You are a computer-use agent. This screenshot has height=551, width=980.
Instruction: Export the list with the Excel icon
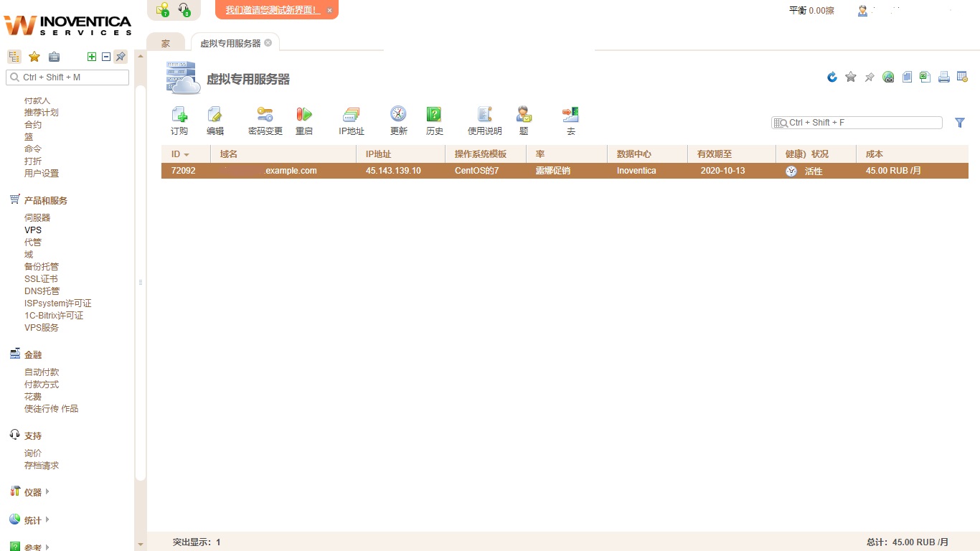pos(925,77)
